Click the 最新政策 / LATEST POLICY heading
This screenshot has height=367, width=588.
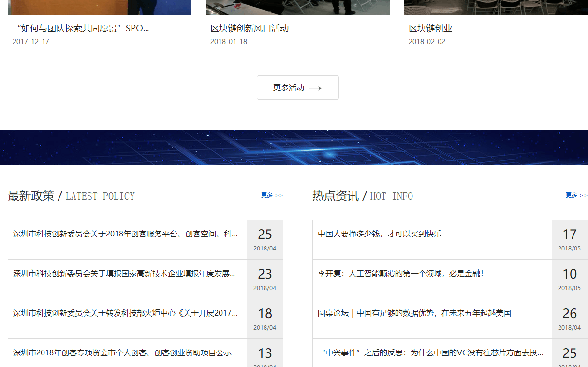[x=71, y=196]
